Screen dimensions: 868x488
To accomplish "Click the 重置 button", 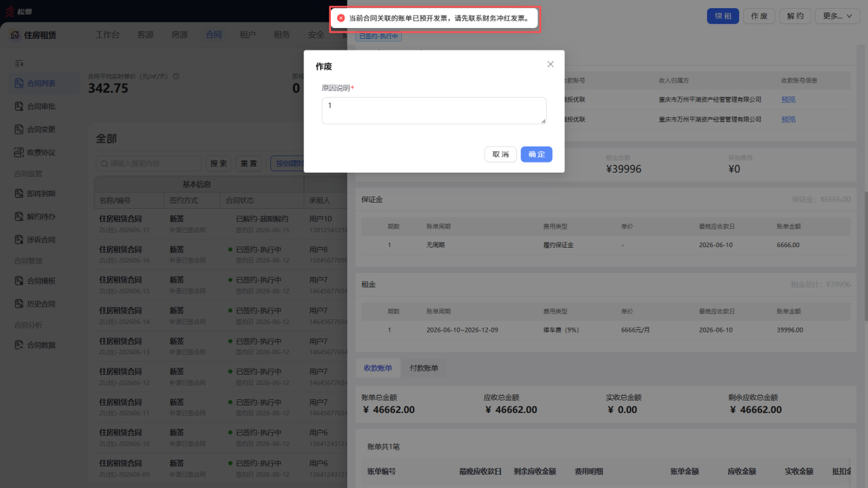I will tap(249, 164).
